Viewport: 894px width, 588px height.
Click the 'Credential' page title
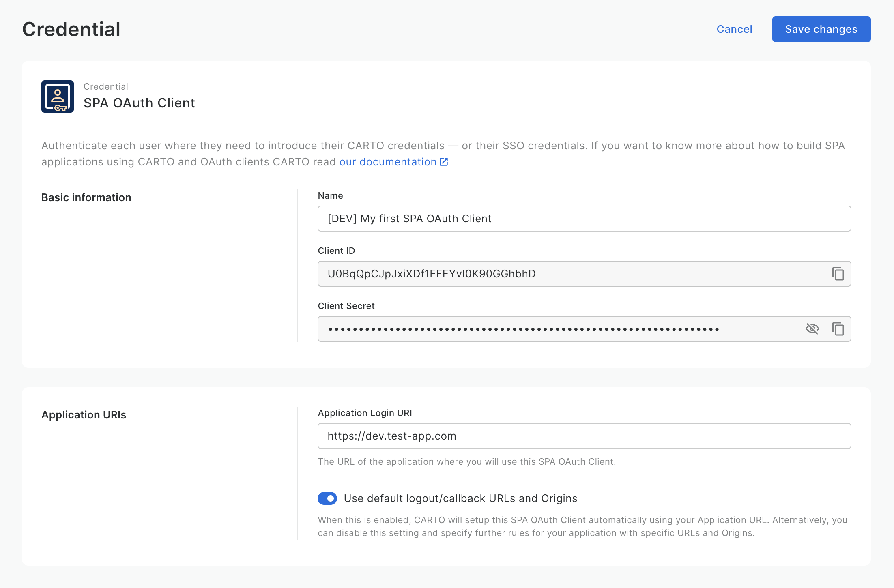click(71, 29)
